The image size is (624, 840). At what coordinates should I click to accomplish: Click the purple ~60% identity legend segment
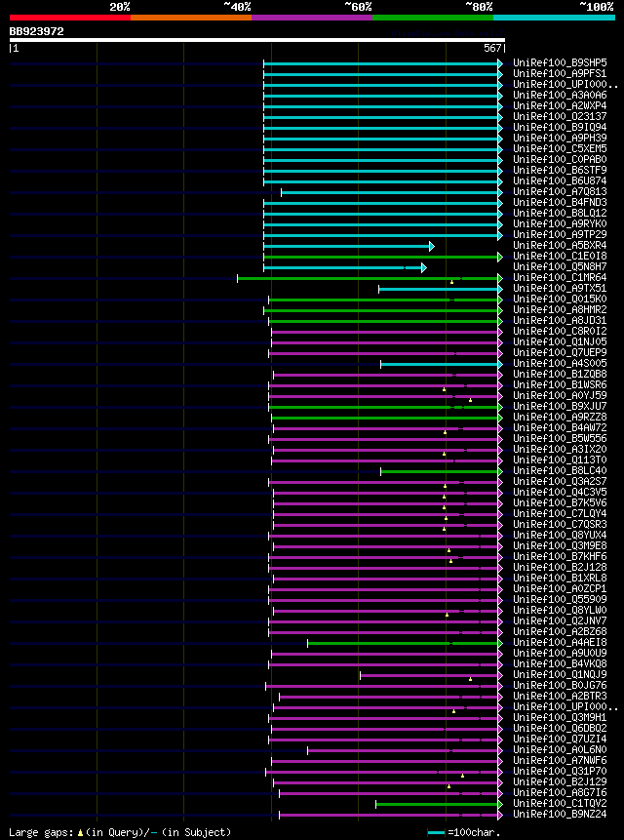(312, 18)
